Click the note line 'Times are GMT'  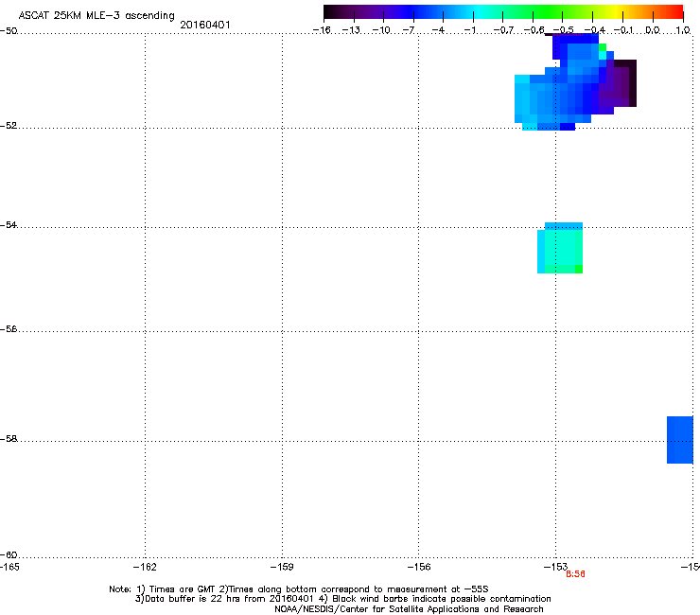(299, 589)
